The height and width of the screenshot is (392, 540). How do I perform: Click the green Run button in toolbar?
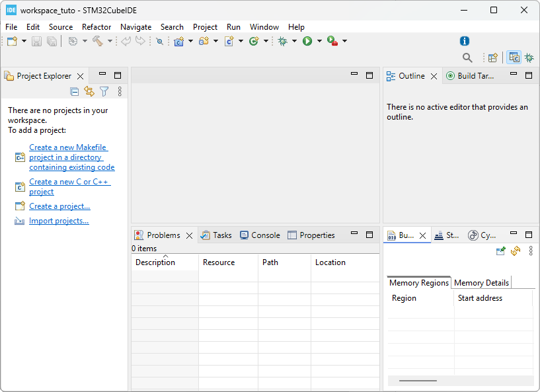tap(307, 41)
